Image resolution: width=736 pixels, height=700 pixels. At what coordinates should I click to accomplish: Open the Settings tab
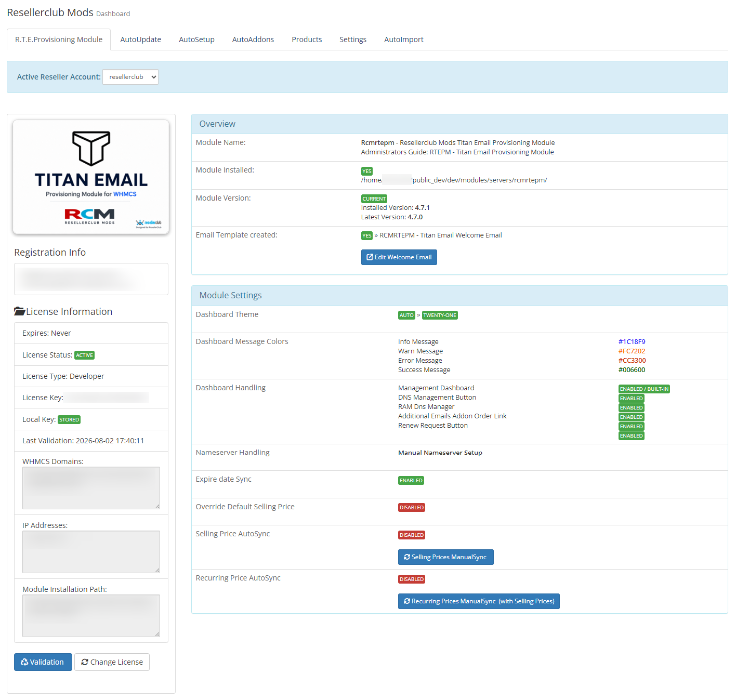click(353, 39)
